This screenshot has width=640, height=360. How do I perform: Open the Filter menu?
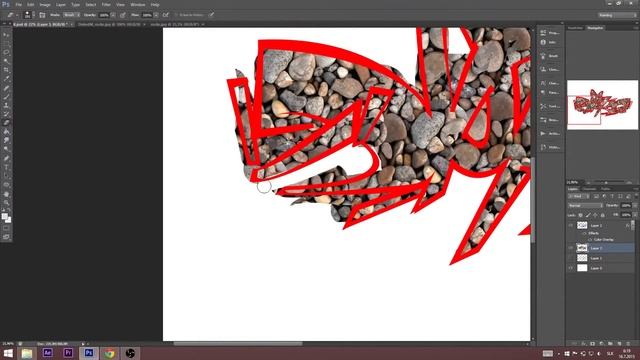click(x=106, y=5)
